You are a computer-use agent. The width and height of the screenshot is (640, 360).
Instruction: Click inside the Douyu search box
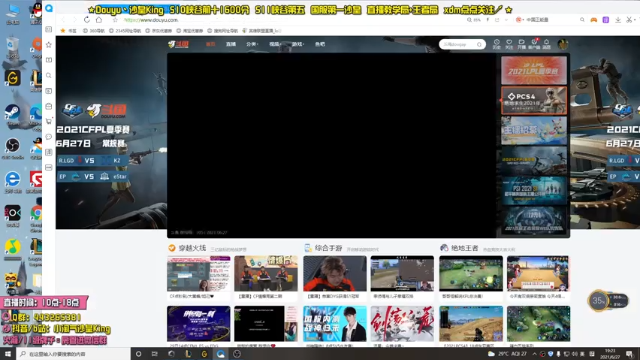[459, 44]
